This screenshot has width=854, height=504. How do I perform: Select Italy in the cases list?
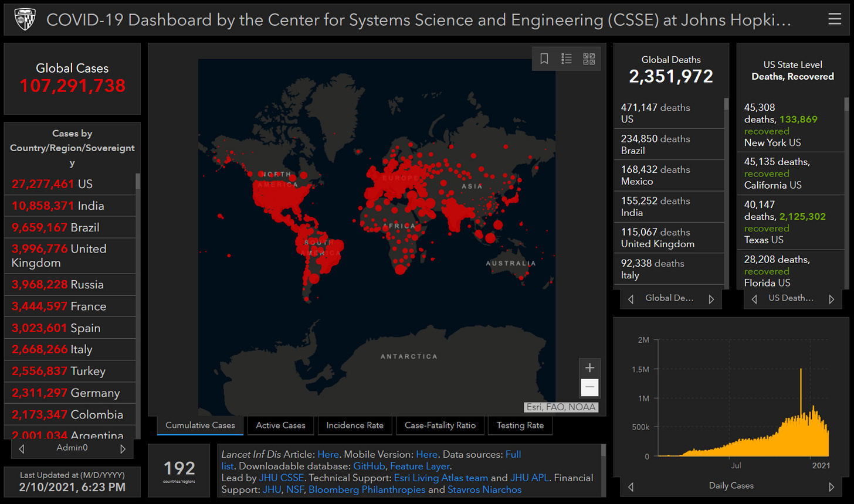(x=70, y=349)
